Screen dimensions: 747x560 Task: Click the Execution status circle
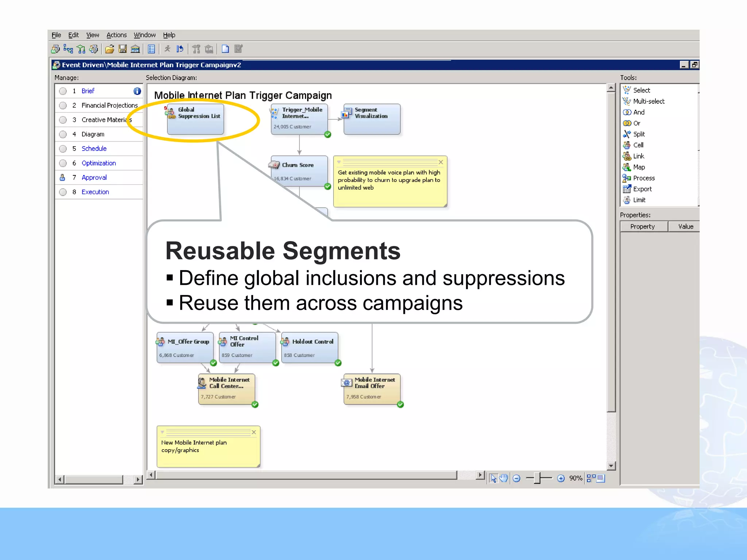(x=63, y=192)
